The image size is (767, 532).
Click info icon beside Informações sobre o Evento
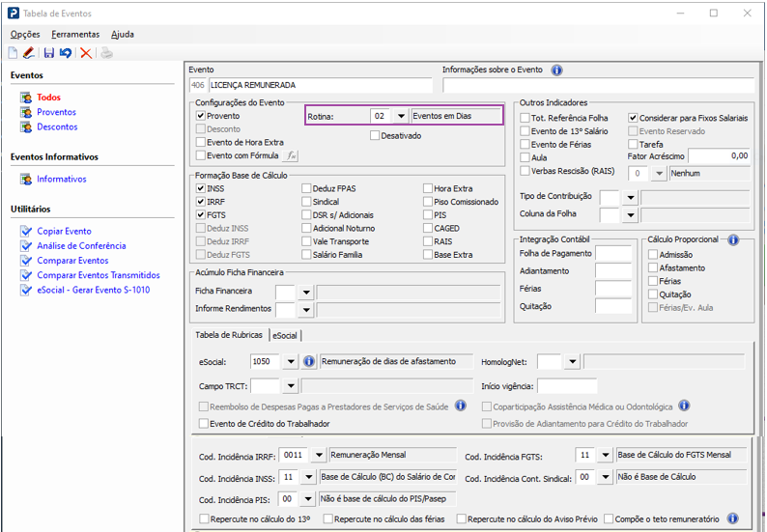[x=556, y=70]
